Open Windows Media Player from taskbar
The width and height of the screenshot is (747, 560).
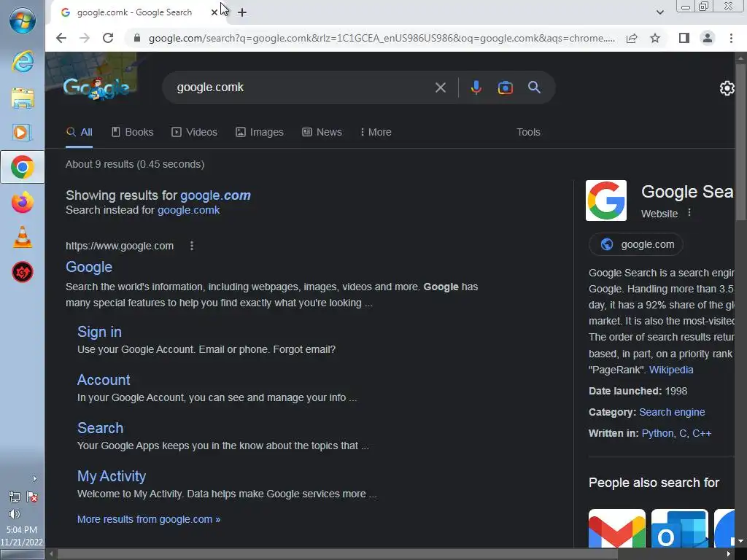point(23,133)
